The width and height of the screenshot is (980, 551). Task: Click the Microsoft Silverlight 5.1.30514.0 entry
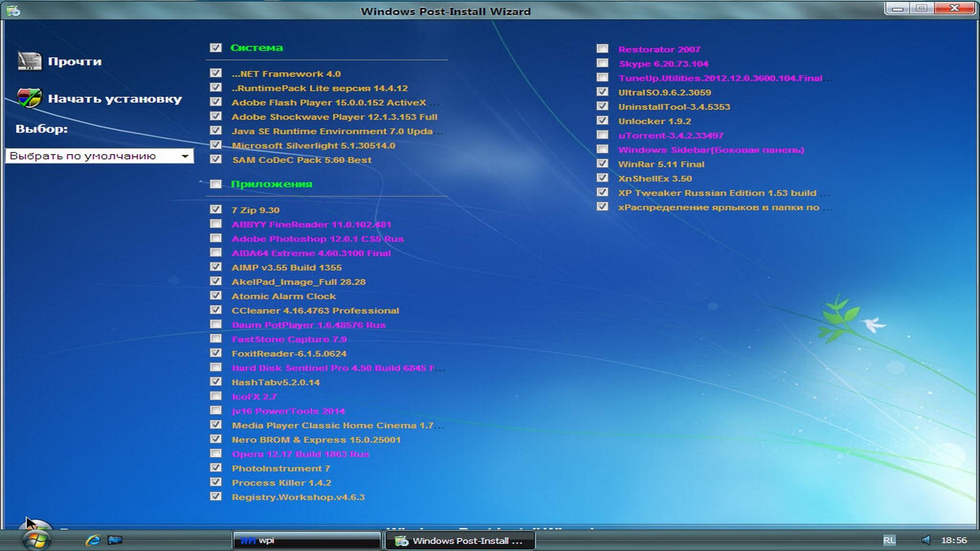(x=313, y=145)
